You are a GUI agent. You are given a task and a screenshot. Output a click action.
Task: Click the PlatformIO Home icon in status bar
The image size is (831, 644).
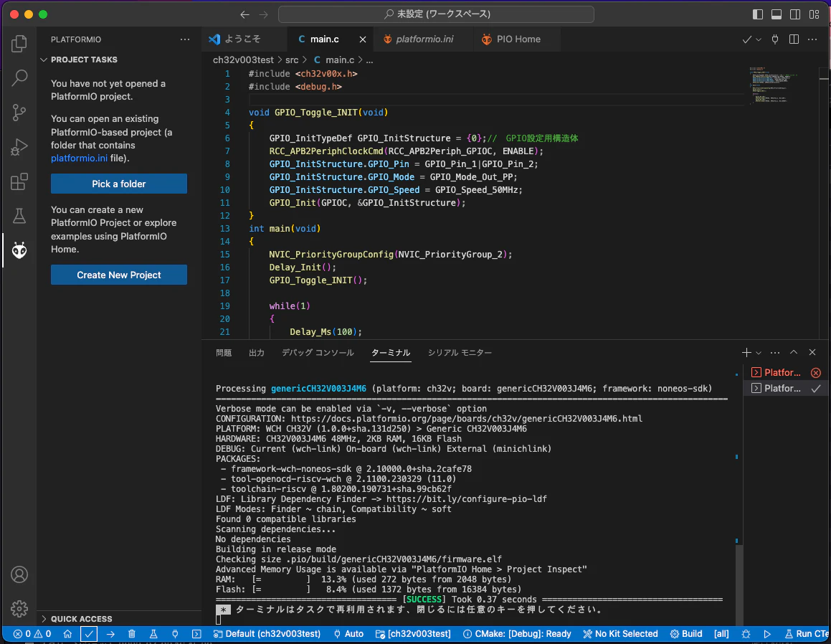67,634
